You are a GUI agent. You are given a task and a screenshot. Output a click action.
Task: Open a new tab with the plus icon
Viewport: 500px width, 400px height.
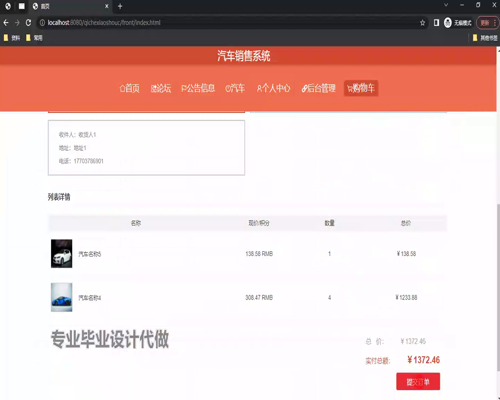pos(120,6)
